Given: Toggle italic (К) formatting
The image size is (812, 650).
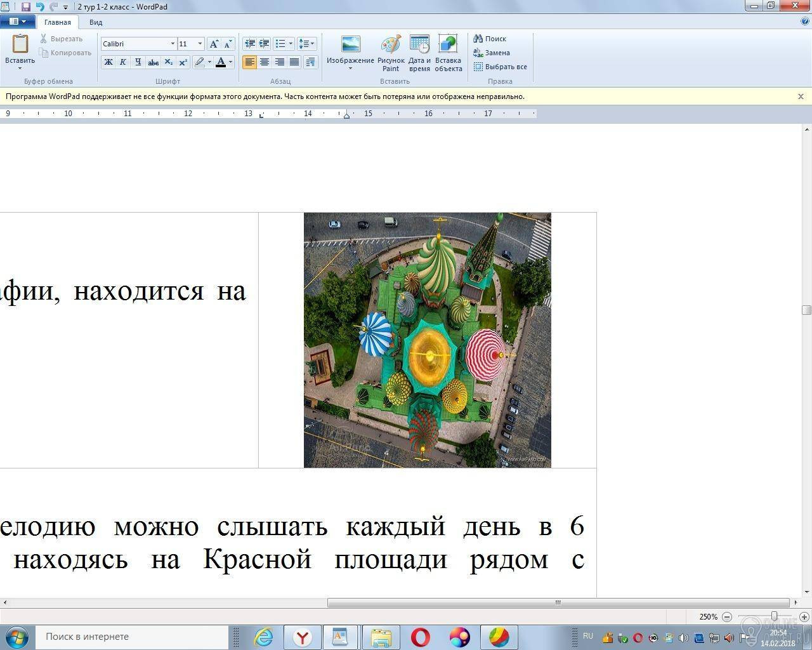Looking at the screenshot, I should (x=123, y=62).
